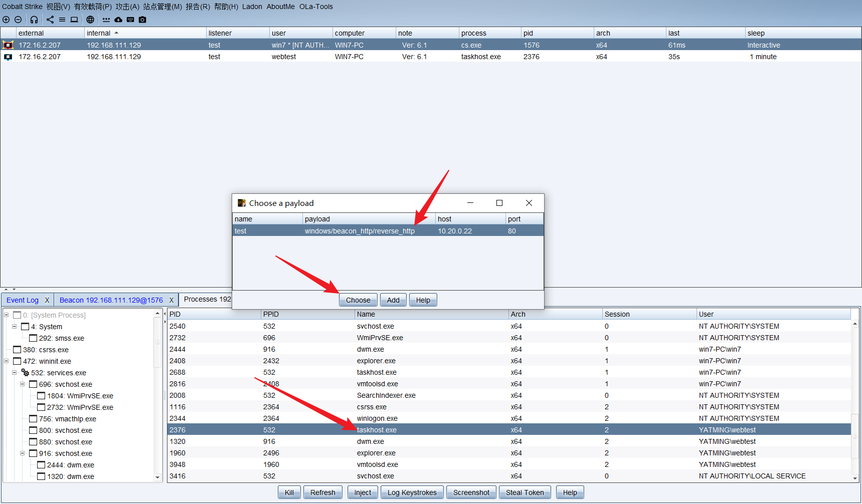Screen dimensions: 862x504
Task: Switch to the Event Log tab
Action: (x=23, y=300)
